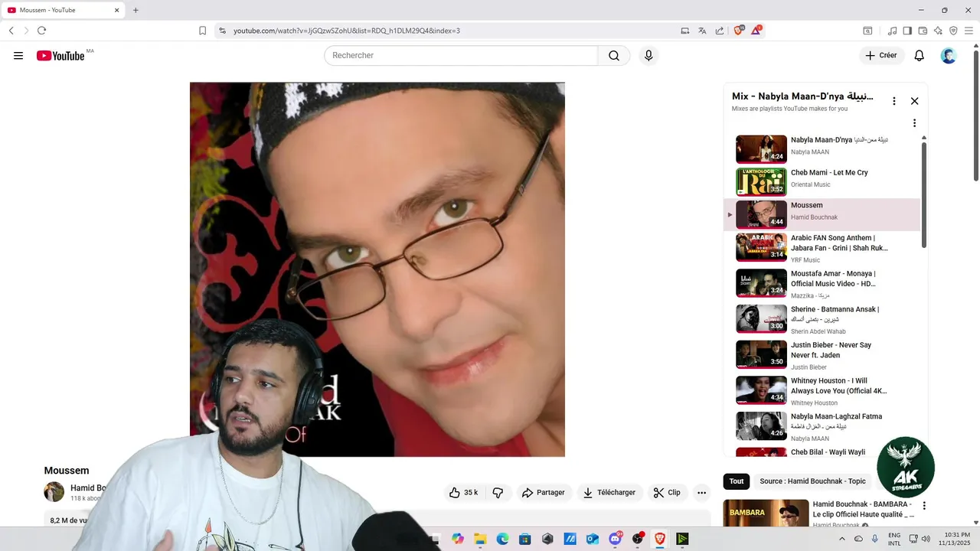
Task: Open Discord from the taskbar
Action: point(615,539)
